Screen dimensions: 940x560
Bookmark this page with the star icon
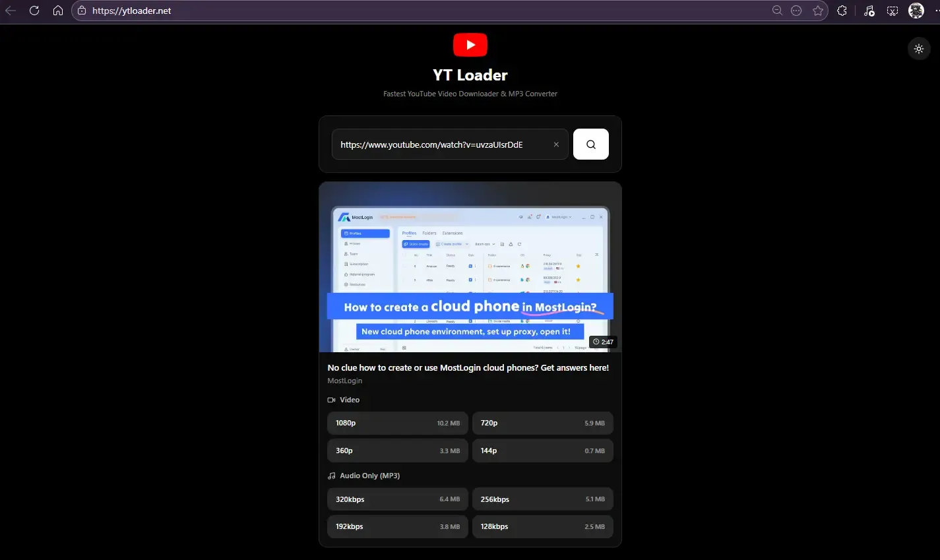(818, 11)
